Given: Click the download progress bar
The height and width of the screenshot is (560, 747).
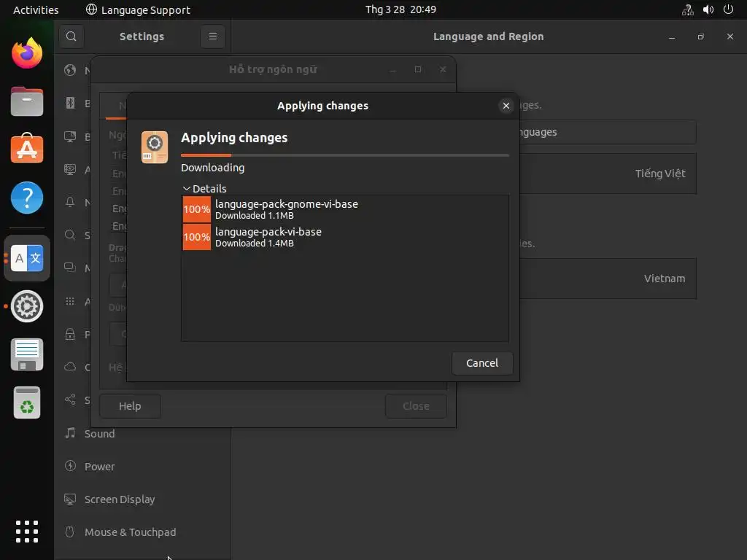Looking at the screenshot, I should click(344, 155).
